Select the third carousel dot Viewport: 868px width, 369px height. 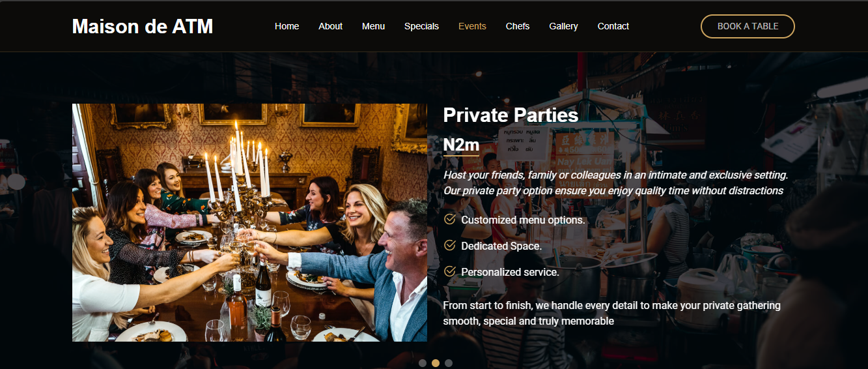449,363
